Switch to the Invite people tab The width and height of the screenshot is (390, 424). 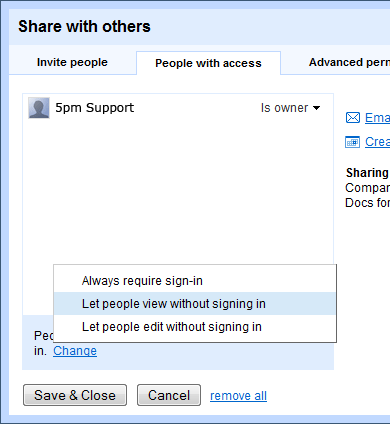(72, 62)
